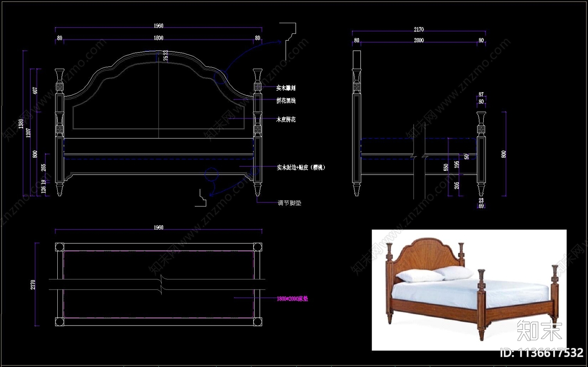Viewport: 588px width, 367px height.
Task: Click the ID: 1136617532 text
Action: tap(541, 353)
